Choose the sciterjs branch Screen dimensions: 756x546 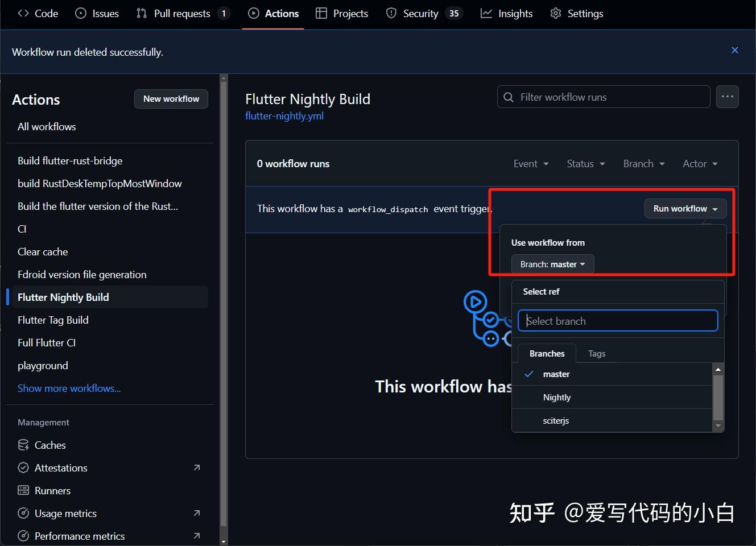[556, 421]
